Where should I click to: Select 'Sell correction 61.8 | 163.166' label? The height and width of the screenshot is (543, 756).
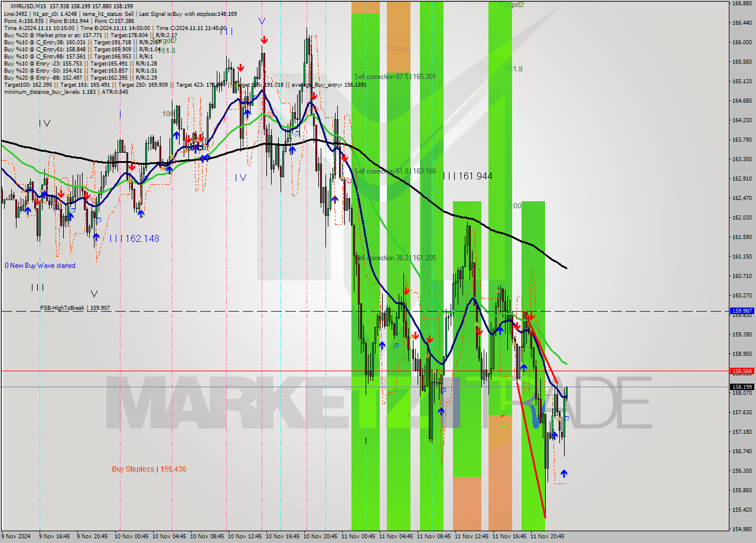[395, 171]
